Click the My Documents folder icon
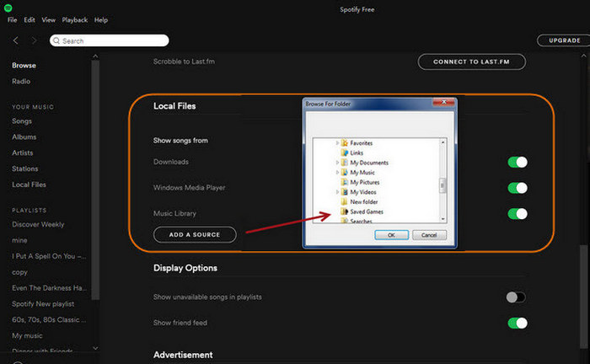This screenshot has height=364, width=590. (344, 163)
